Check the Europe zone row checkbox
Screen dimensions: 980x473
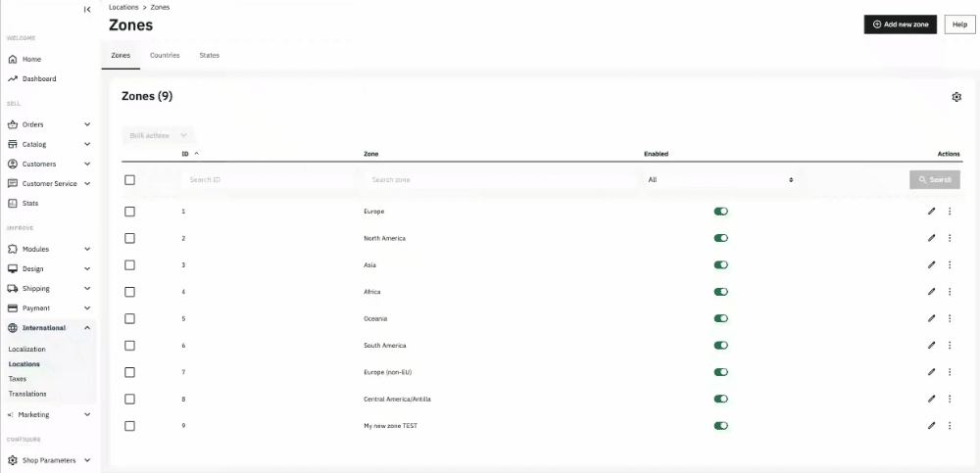pyautogui.click(x=129, y=212)
